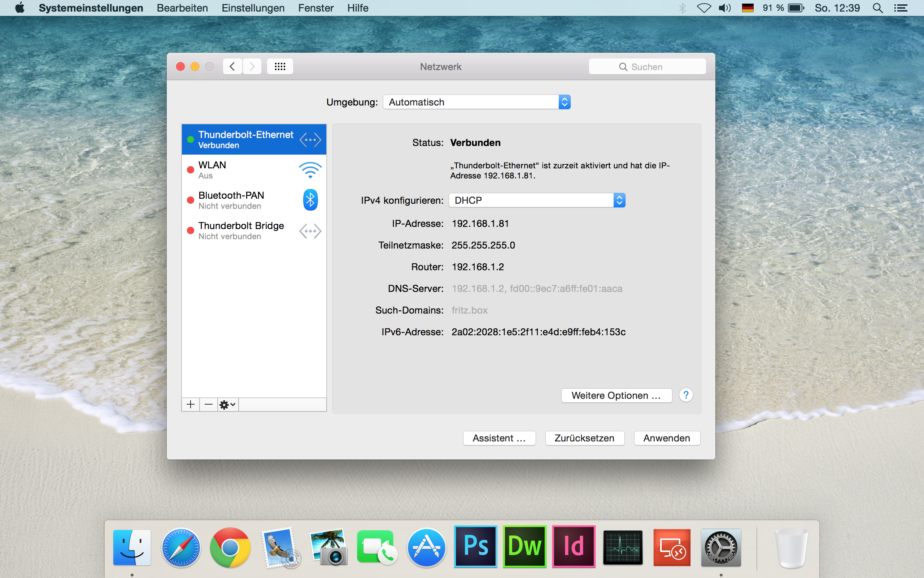Click the DNS-Server address value
The width and height of the screenshot is (924, 578).
click(x=537, y=289)
